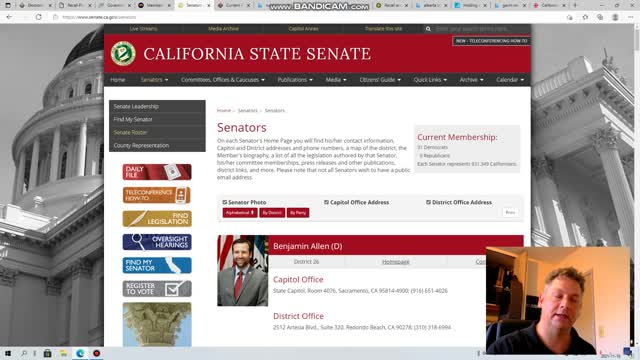640x360 pixels.
Task: Click the search magnifier icon in top bar
Action: tap(428, 29)
